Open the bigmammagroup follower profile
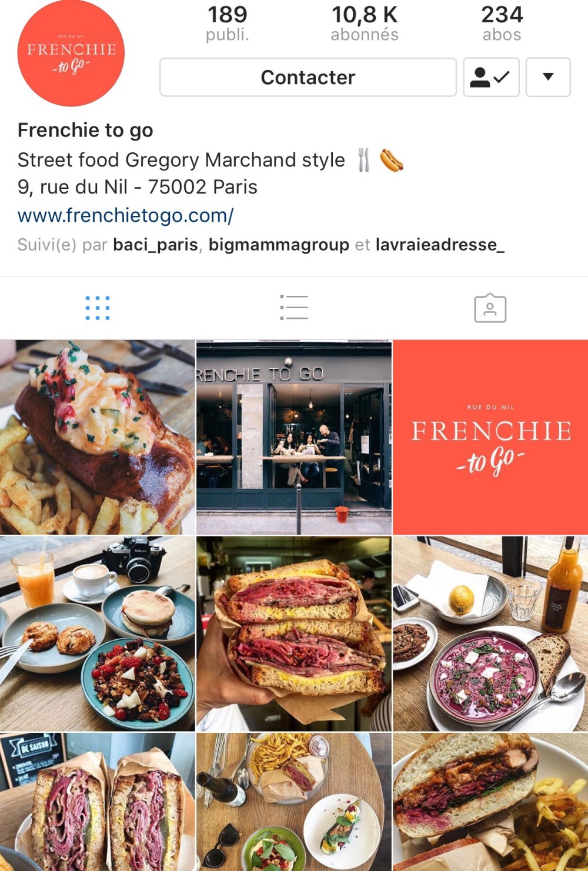588x871 pixels. pyautogui.click(x=279, y=245)
